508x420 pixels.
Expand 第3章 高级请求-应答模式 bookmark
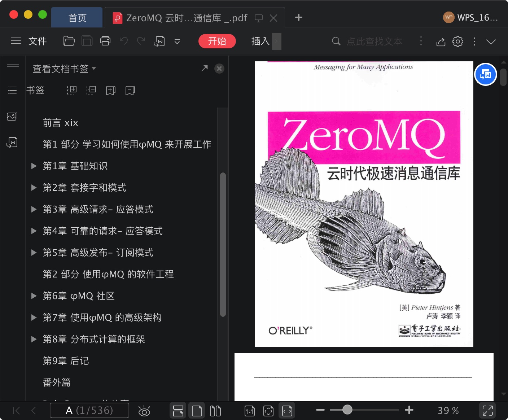34,209
